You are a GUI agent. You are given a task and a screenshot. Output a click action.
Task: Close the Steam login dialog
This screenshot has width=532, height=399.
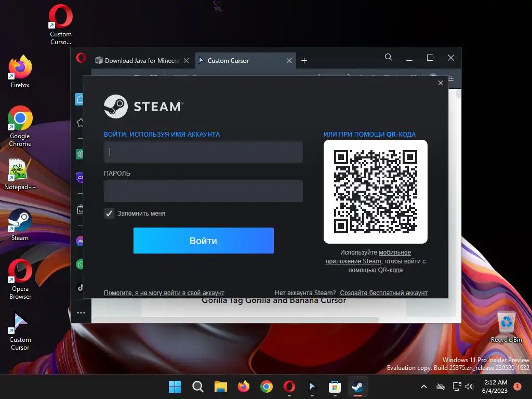(x=441, y=83)
